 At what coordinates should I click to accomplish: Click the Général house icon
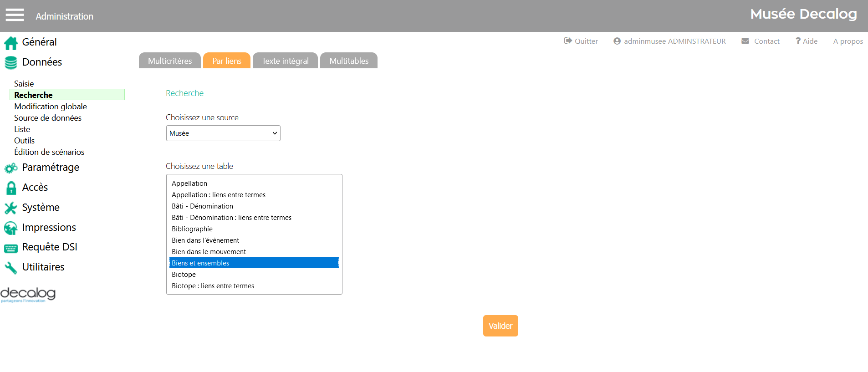(x=11, y=43)
